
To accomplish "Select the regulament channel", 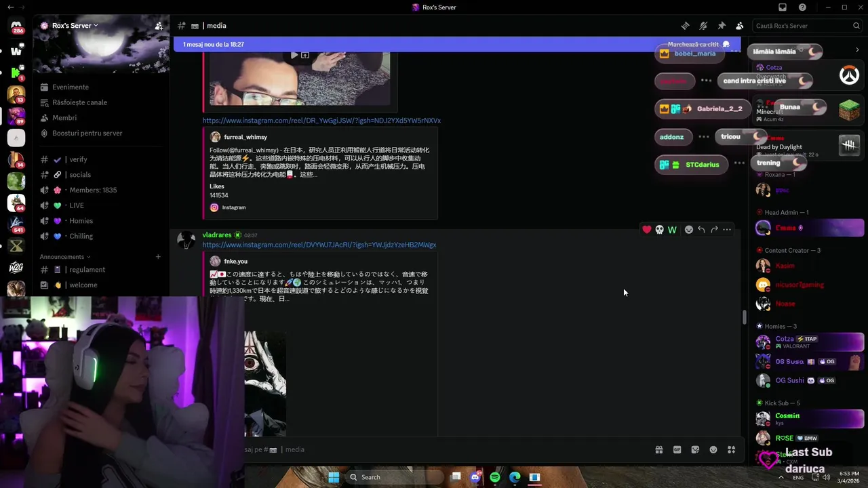I will 102,270.
